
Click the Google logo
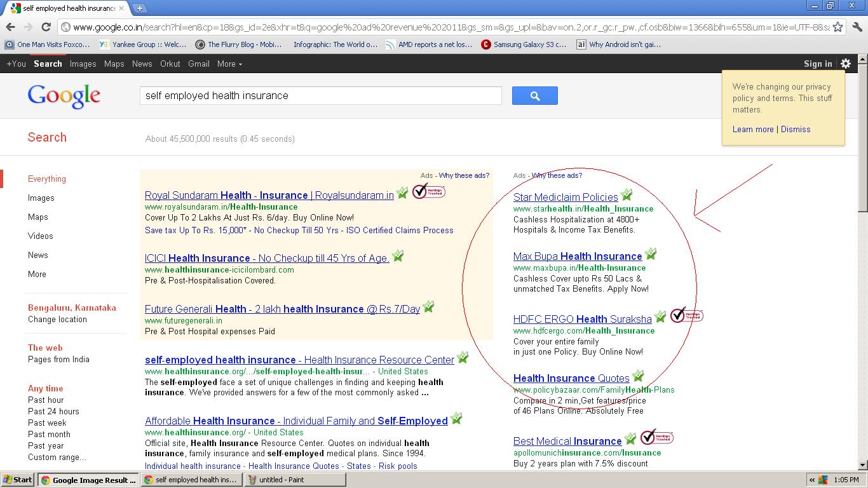click(64, 97)
